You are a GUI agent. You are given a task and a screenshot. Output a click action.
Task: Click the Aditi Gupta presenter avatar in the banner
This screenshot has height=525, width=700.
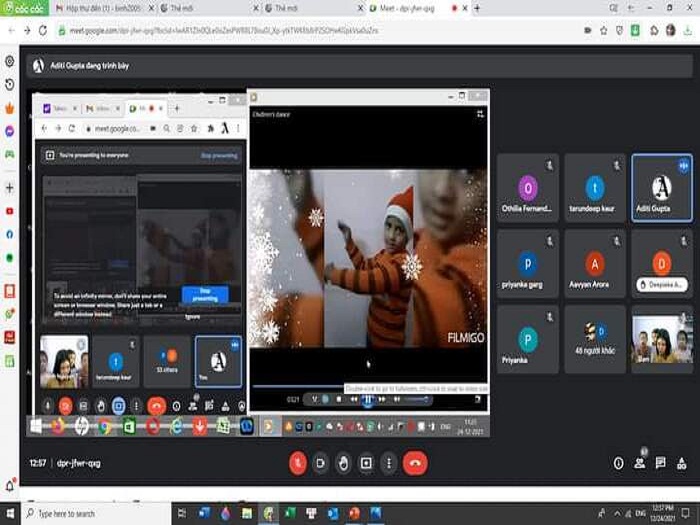(x=38, y=66)
